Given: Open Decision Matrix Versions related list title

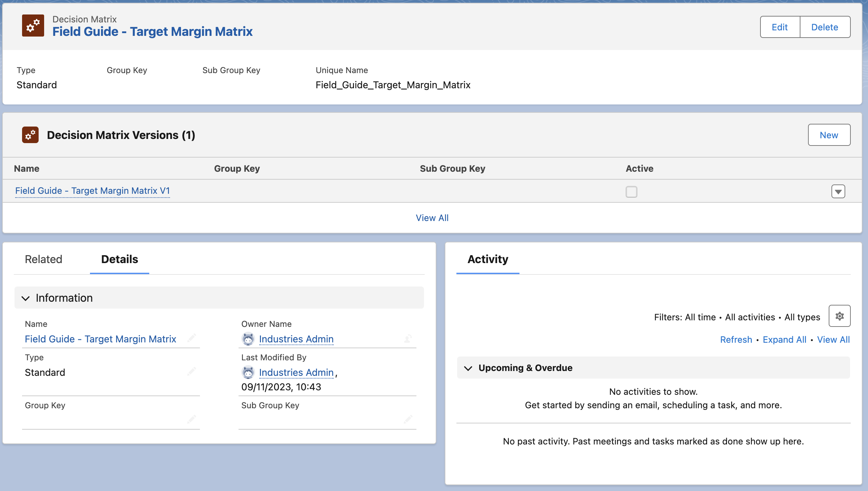Looking at the screenshot, I should 121,135.
